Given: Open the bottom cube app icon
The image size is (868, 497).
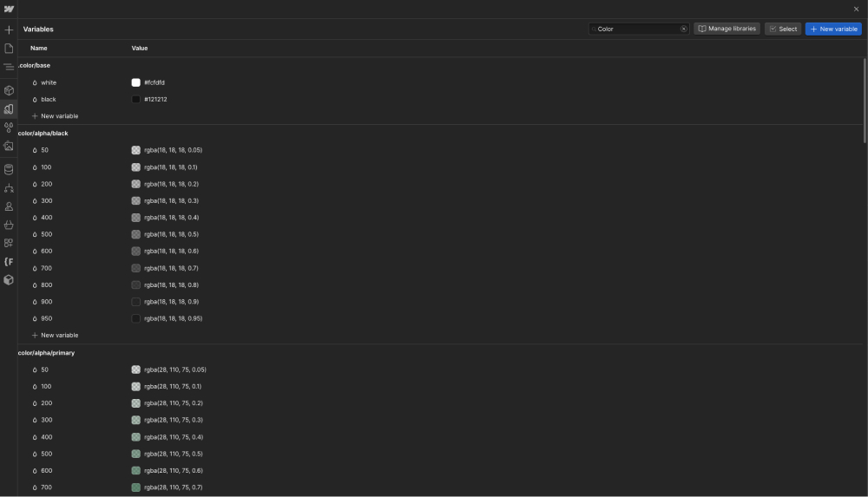Looking at the screenshot, I should (9, 280).
